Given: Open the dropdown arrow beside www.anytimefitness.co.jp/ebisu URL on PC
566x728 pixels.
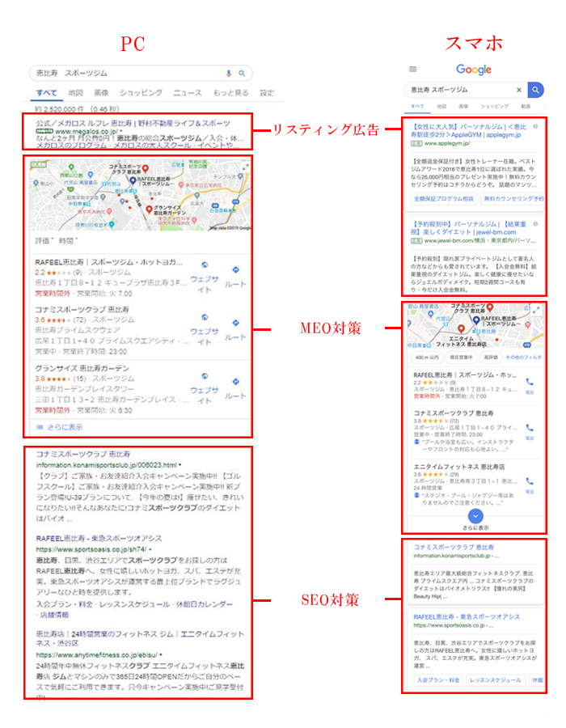Looking at the screenshot, I should (x=161, y=655).
